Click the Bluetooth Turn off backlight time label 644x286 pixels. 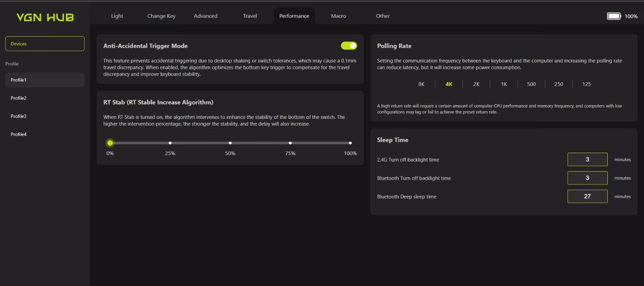(414, 178)
